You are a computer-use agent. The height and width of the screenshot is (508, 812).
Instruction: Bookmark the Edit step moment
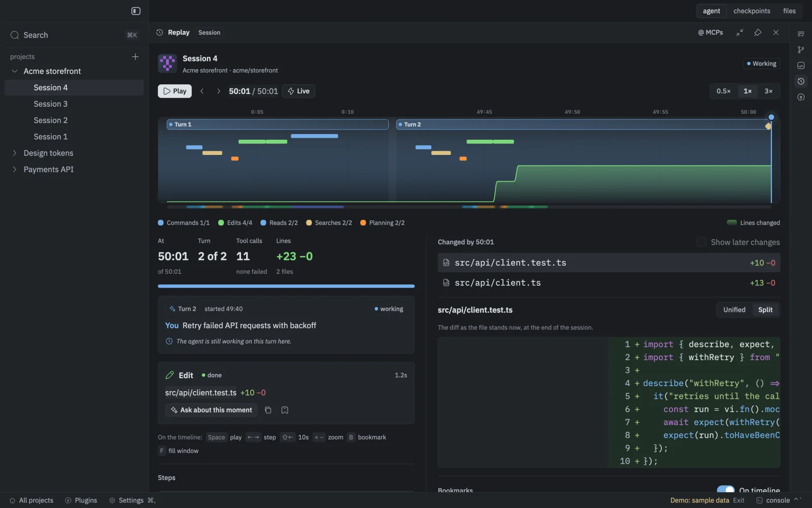point(285,410)
